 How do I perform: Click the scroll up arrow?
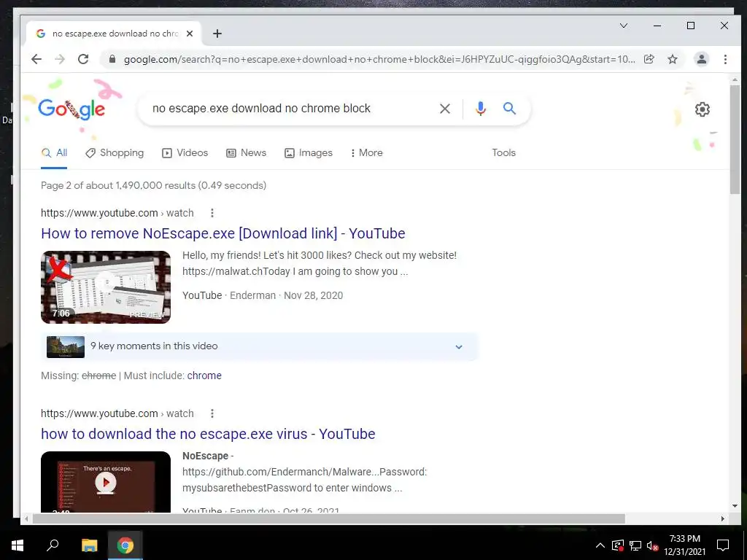click(x=735, y=79)
